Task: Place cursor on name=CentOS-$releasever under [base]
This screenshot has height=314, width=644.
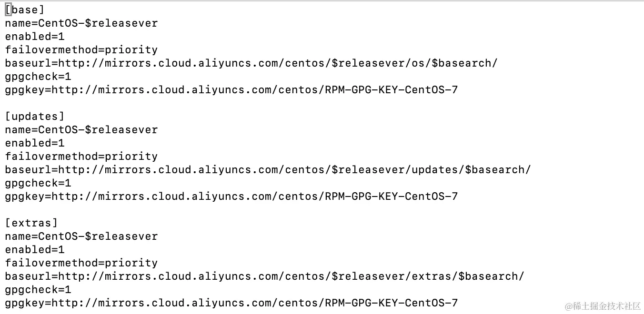Action: [81, 23]
